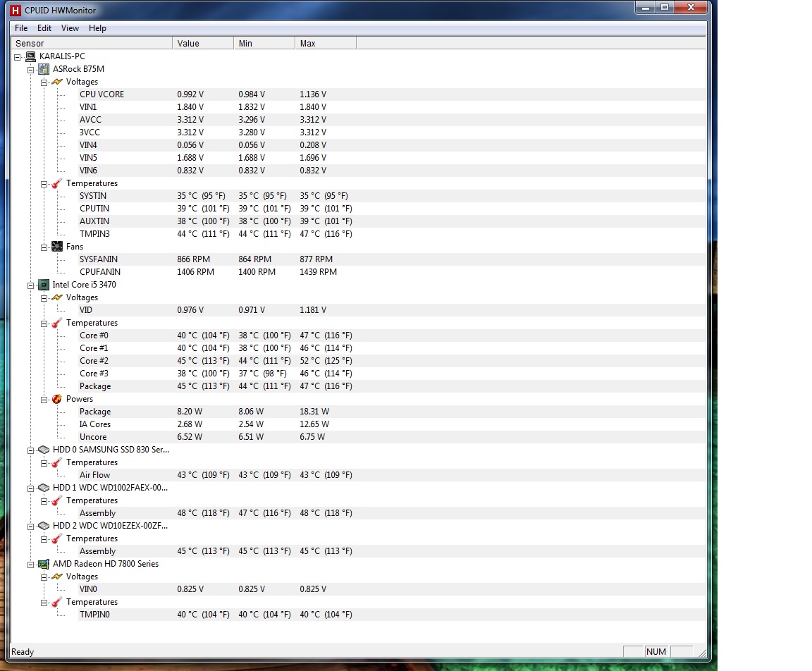The height and width of the screenshot is (671, 812).
Task: Collapse the KARALIS-PC root node
Action: pyautogui.click(x=18, y=57)
